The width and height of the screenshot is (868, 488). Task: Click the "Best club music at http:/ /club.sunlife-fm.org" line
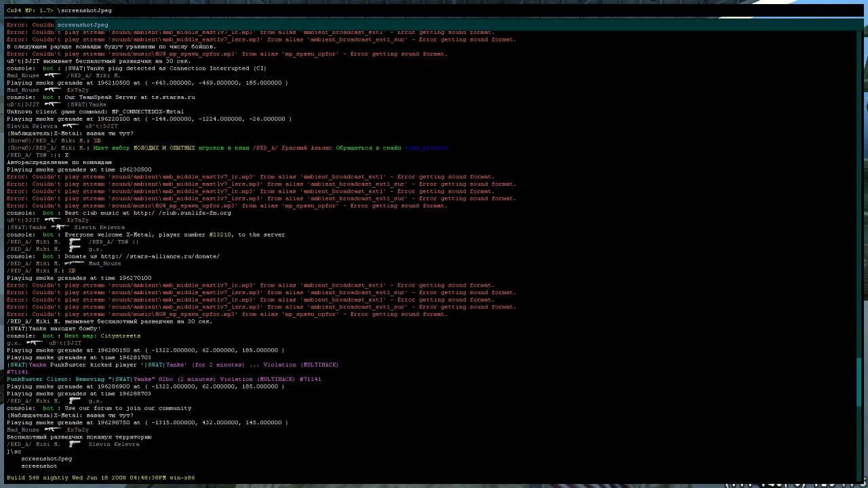[119, 213]
